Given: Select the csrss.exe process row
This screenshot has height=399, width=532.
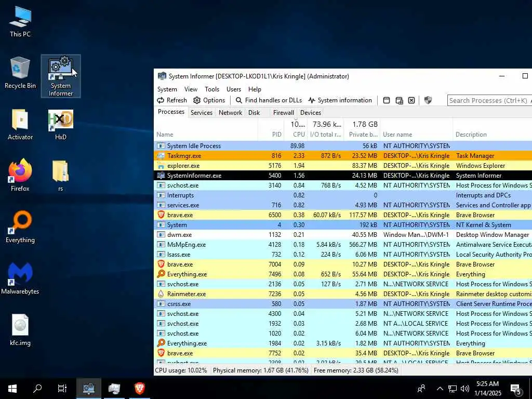Looking at the screenshot, I should coord(343,303).
